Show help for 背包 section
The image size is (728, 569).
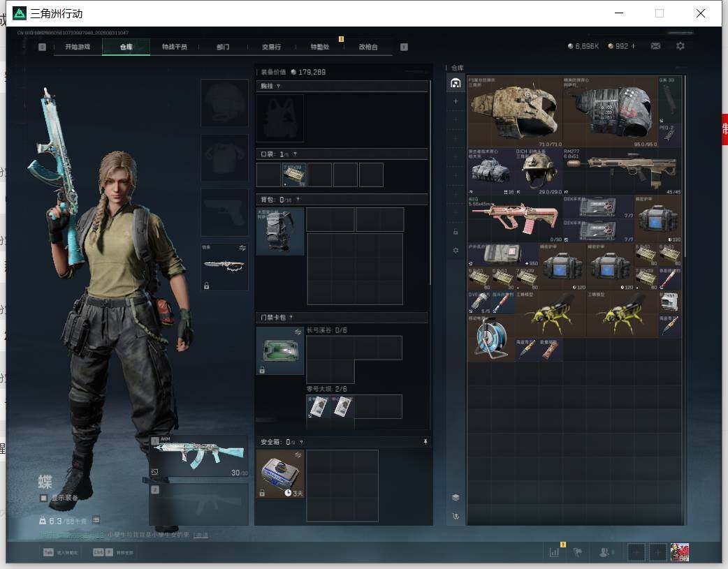point(298,200)
